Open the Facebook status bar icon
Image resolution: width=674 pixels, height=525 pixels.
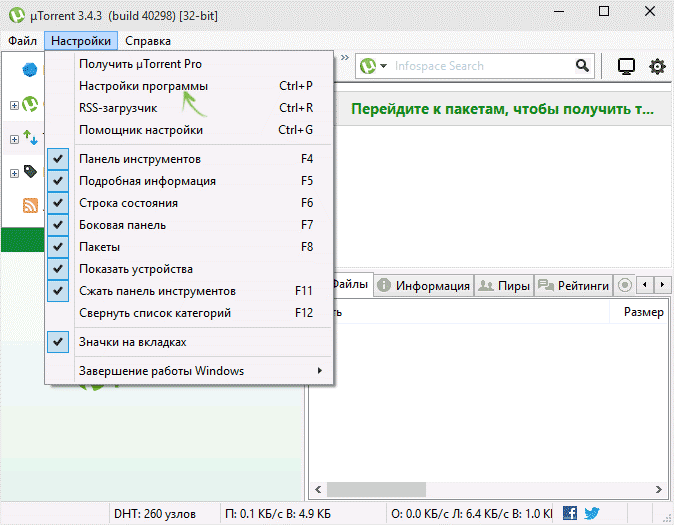[570, 513]
